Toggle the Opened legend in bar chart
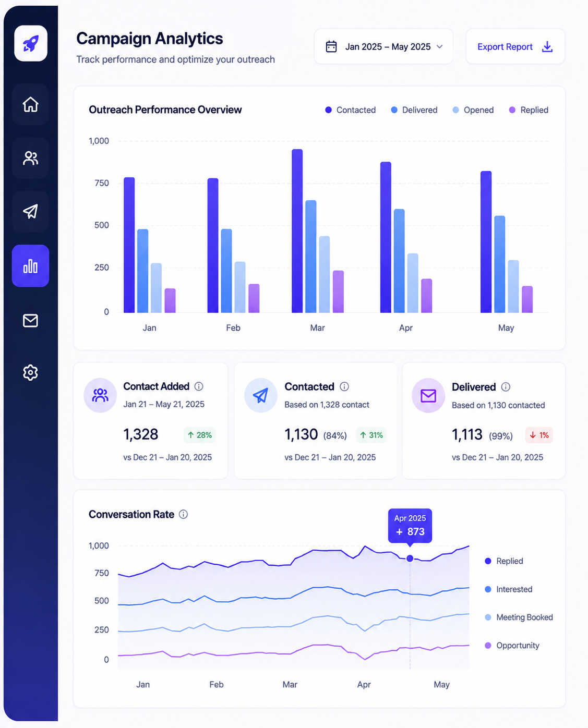The height and width of the screenshot is (728, 588). click(473, 110)
